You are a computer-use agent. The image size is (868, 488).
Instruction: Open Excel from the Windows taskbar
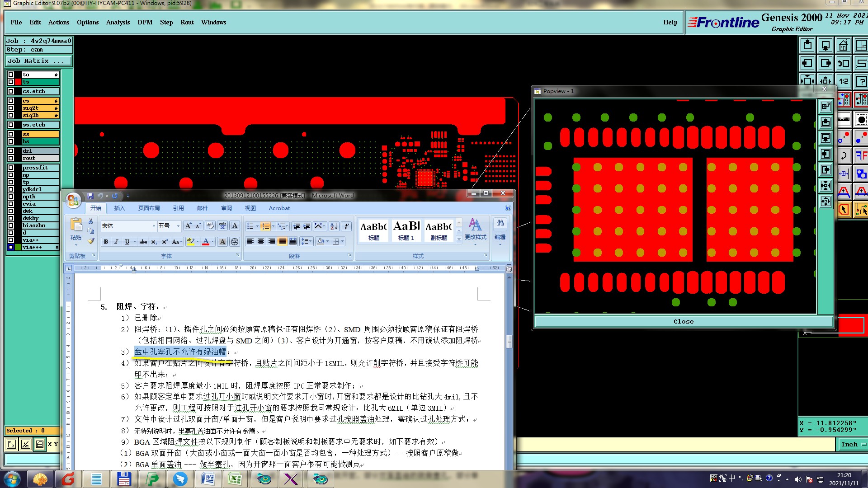pyautogui.click(x=235, y=479)
